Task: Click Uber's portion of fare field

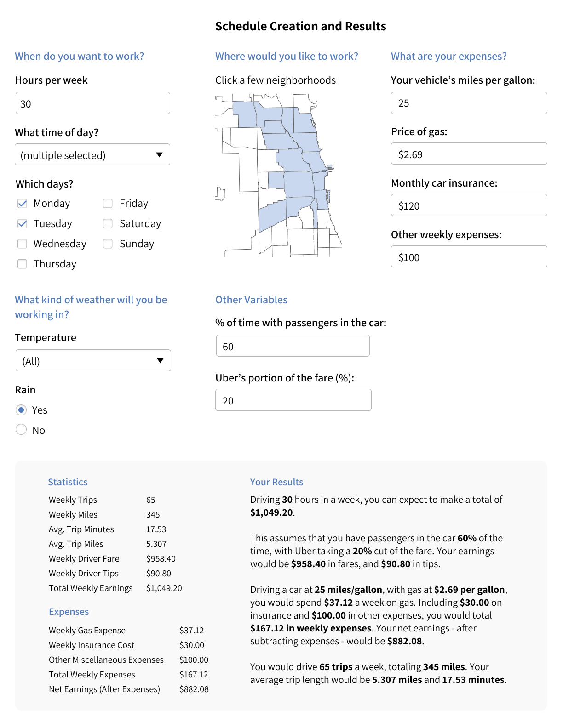Action: (x=293, y=400)
